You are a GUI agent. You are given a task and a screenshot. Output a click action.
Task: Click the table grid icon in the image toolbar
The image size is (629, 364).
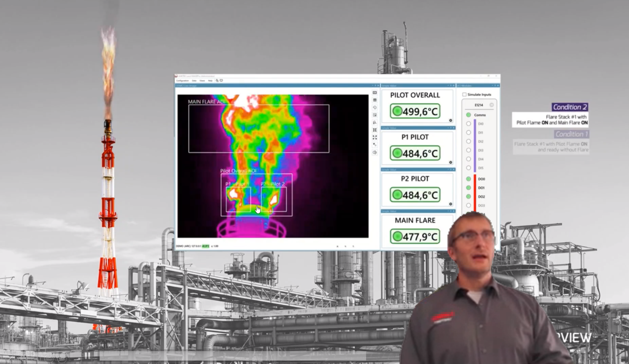375,100
